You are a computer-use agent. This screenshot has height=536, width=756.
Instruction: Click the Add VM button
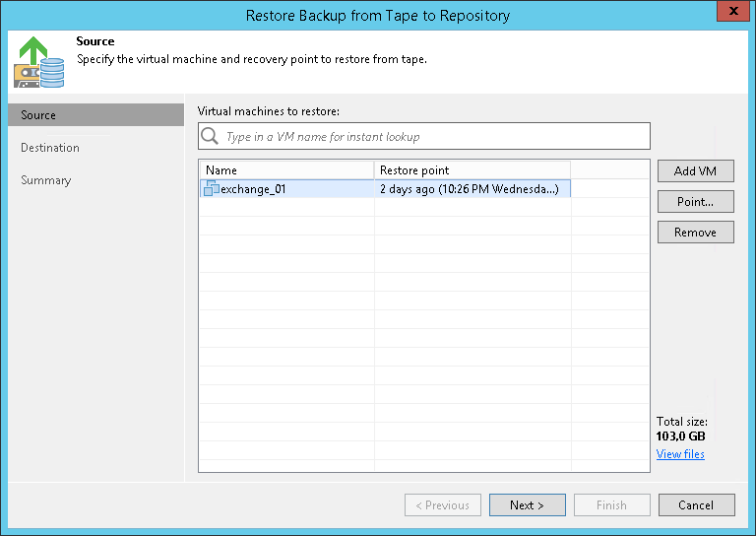(x=695, y=170)
